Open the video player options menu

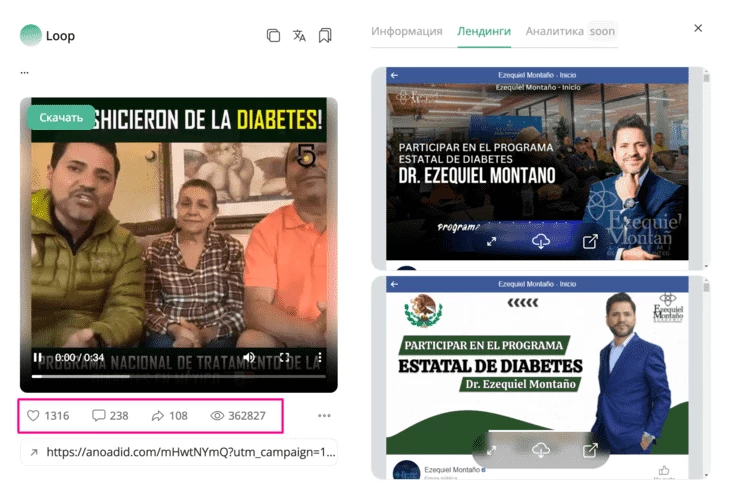click(320, 357)
